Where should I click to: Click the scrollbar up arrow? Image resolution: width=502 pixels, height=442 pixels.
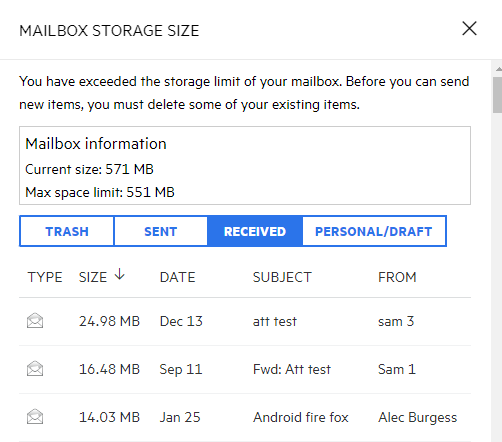pos(498,69)
